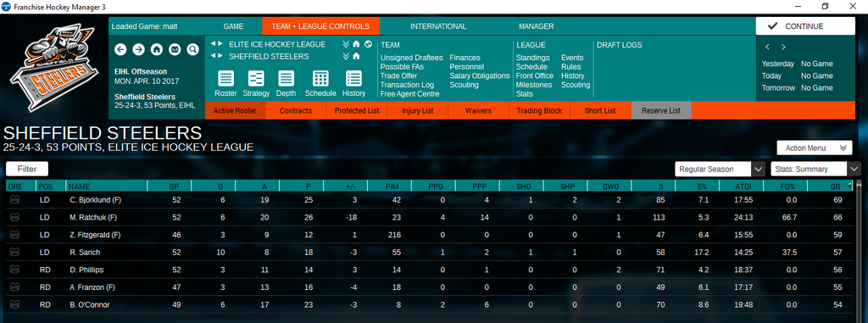Open the Action Menu dropdown

(815, 148)
